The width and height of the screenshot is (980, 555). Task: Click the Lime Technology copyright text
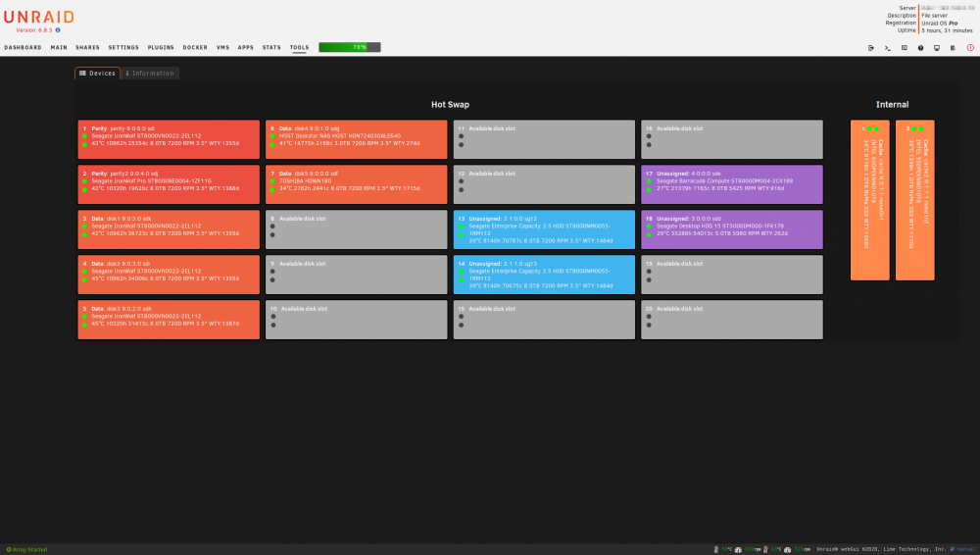[881, 549]
